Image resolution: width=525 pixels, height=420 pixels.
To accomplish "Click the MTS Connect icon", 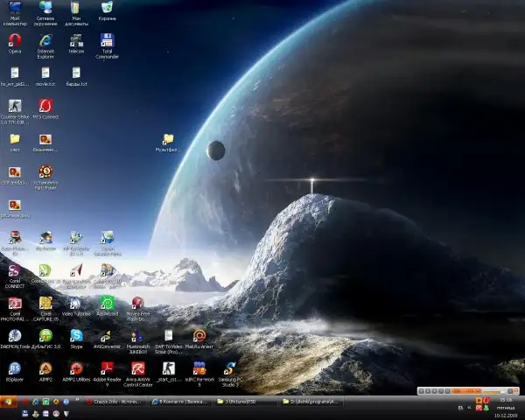I will click(45, 106).
